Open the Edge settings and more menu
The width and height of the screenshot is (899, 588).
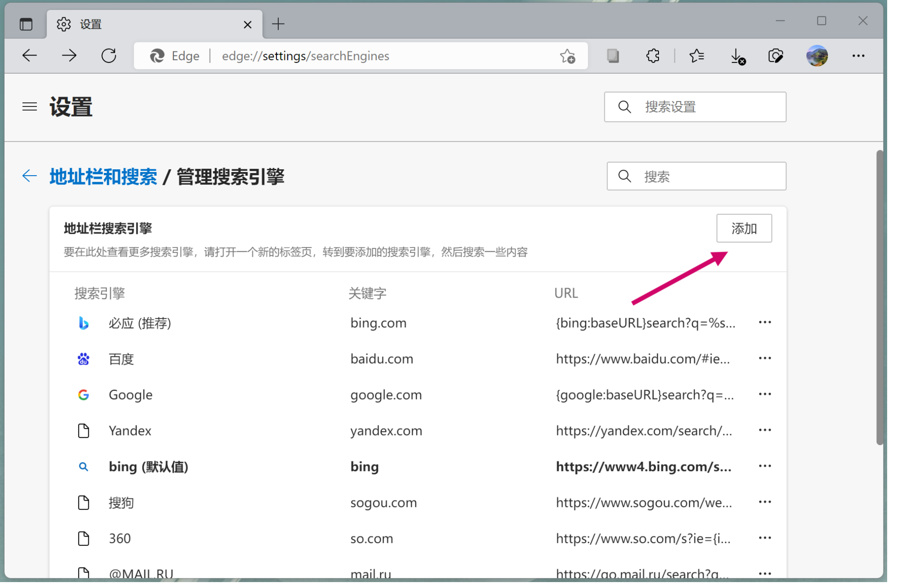click(858, 56)
